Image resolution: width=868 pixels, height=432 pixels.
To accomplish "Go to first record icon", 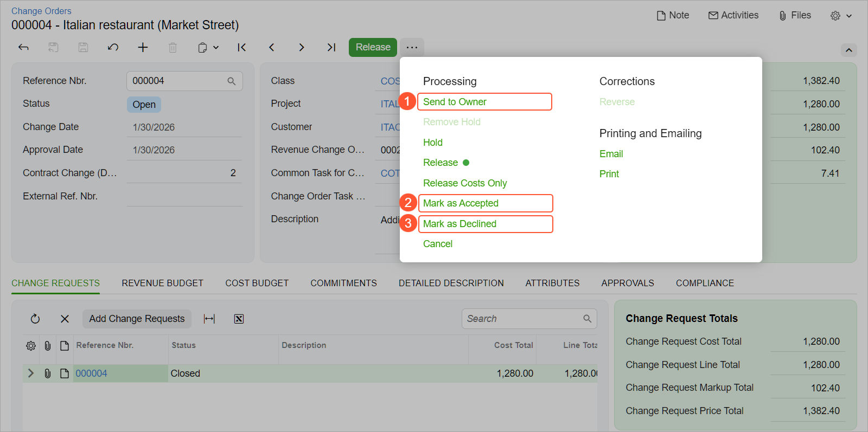I will [242, 47].
